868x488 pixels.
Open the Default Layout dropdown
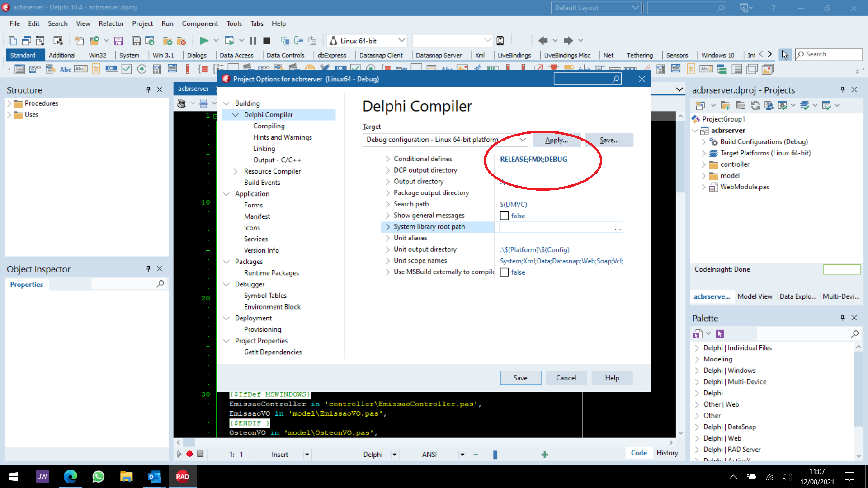coord(635,8)
